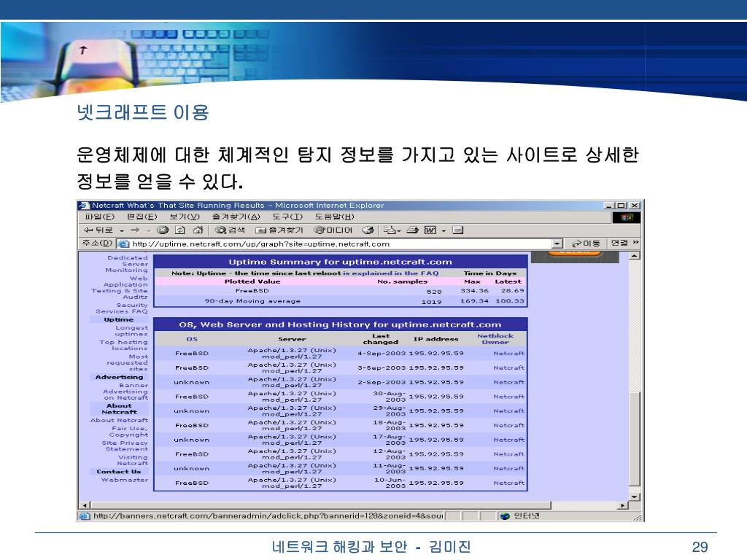
Task: Open 'About Netcraft' sidebar link
Action: [119, 421]
